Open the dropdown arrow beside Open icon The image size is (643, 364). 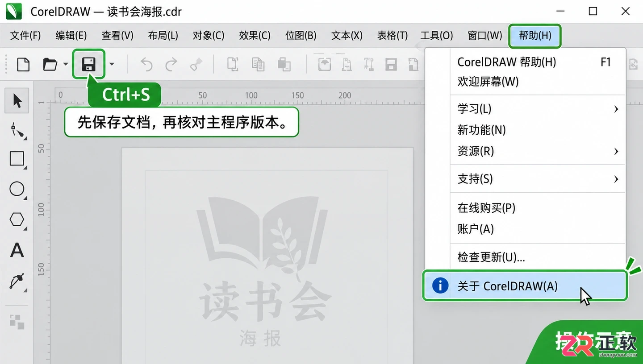(x=66, y=65)
